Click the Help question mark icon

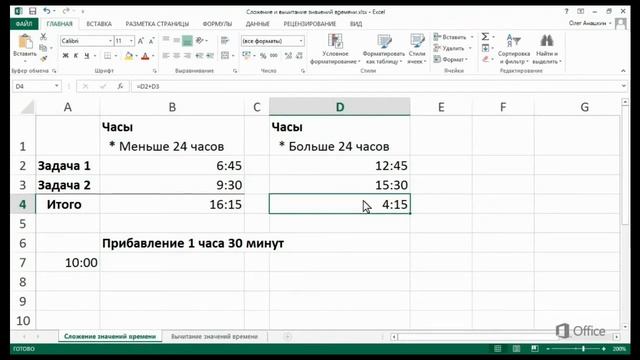(x=567, y=11)
